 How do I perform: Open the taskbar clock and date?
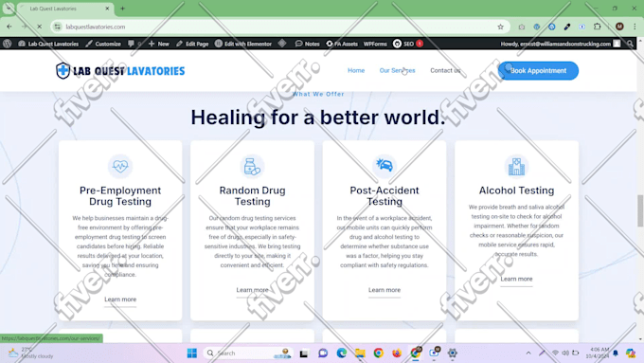598,353
